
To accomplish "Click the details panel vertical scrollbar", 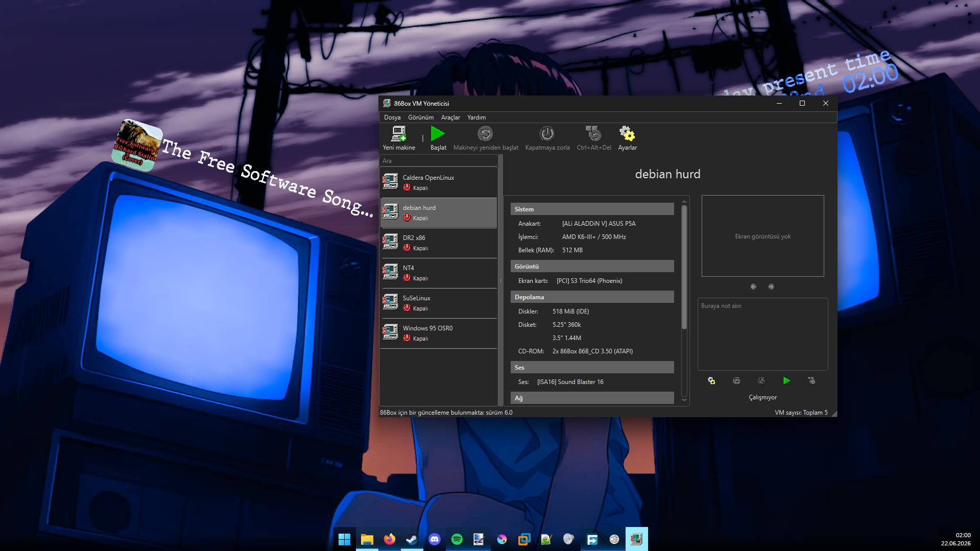I will point(684,300).
